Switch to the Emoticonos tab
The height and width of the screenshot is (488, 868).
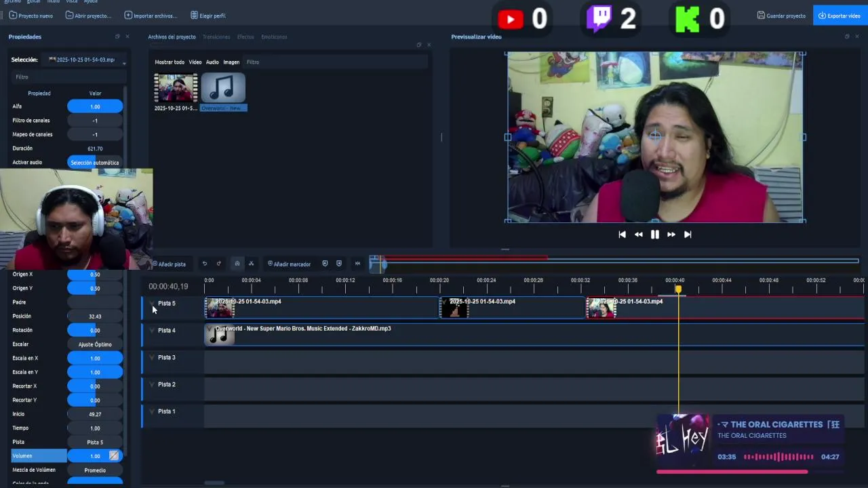tap(274, 37)
